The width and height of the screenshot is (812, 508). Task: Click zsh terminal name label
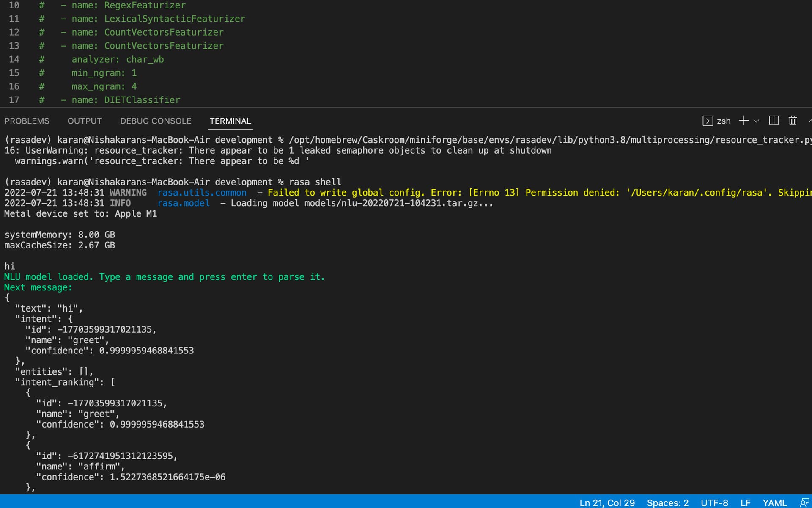[724, 121]
